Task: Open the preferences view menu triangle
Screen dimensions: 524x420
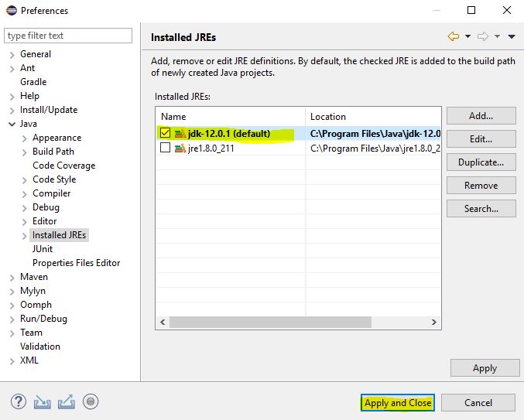Action: point(512,36)
